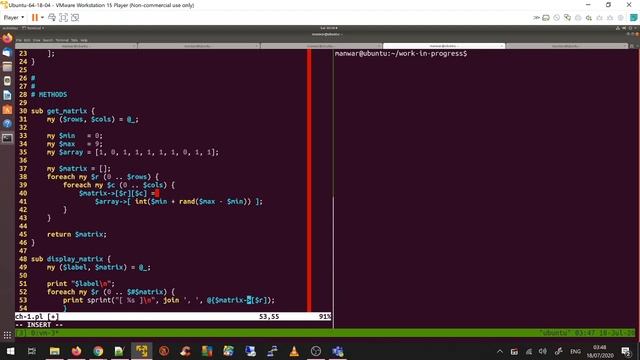Show Applications grid in Ubuntu dock
Image resolution: width=640 pixels, height=360 pixels.
(7, 335)
